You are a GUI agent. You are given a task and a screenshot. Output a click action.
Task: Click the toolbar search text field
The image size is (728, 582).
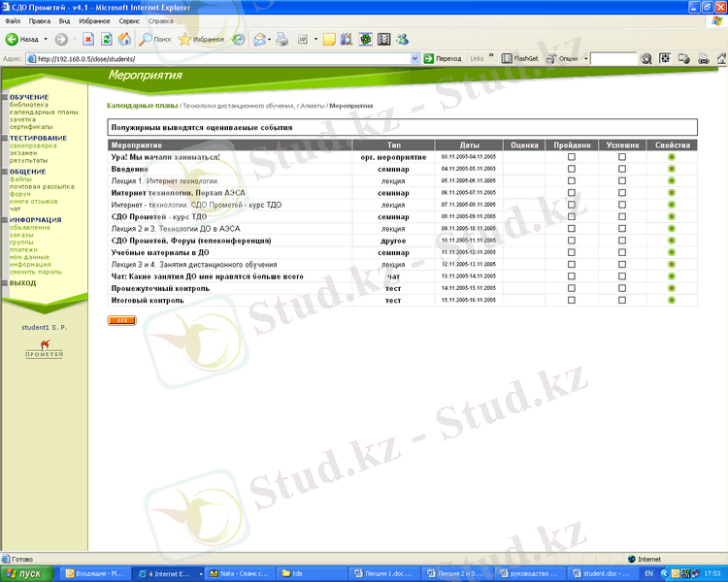(x=613, y=58)
